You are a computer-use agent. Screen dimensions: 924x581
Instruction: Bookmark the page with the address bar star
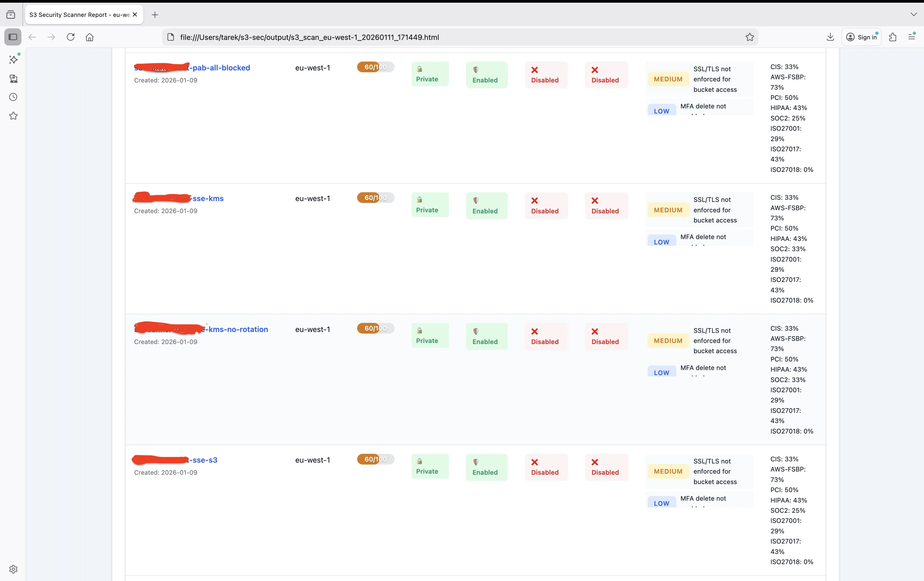pyautogui.click(x=750, y=37)
